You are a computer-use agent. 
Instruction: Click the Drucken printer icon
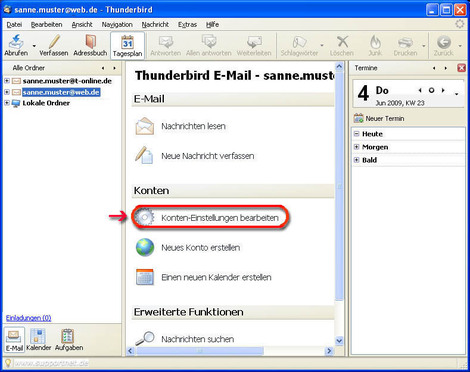[x=405, y=42]
